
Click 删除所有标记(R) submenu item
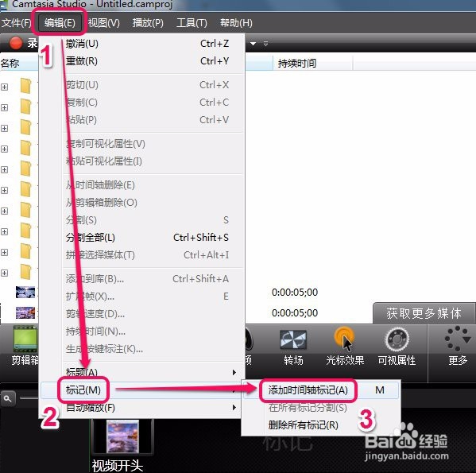(x=321, y=425)
